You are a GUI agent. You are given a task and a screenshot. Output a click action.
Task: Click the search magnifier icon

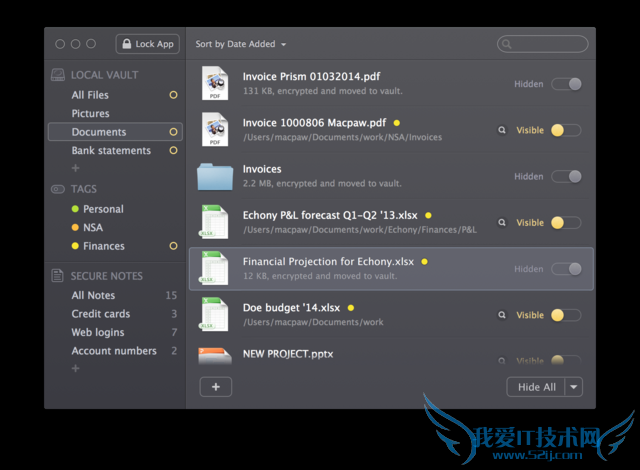point(507,44)
